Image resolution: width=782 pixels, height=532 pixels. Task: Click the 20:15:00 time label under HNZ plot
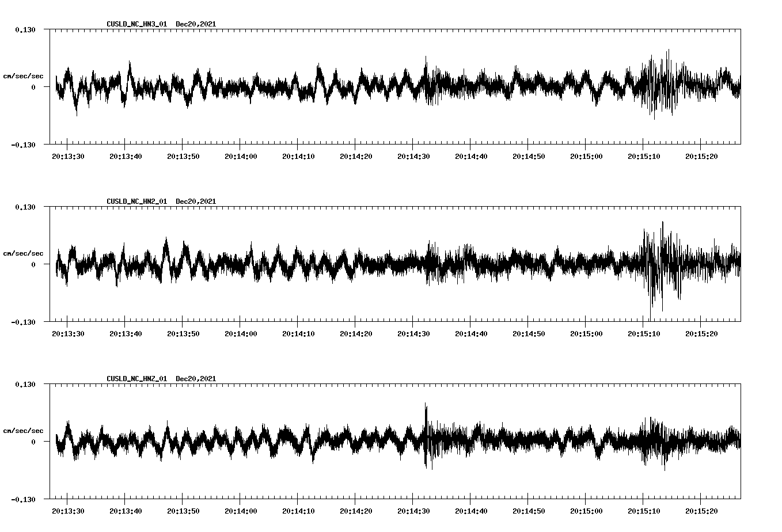pos(586,511)
